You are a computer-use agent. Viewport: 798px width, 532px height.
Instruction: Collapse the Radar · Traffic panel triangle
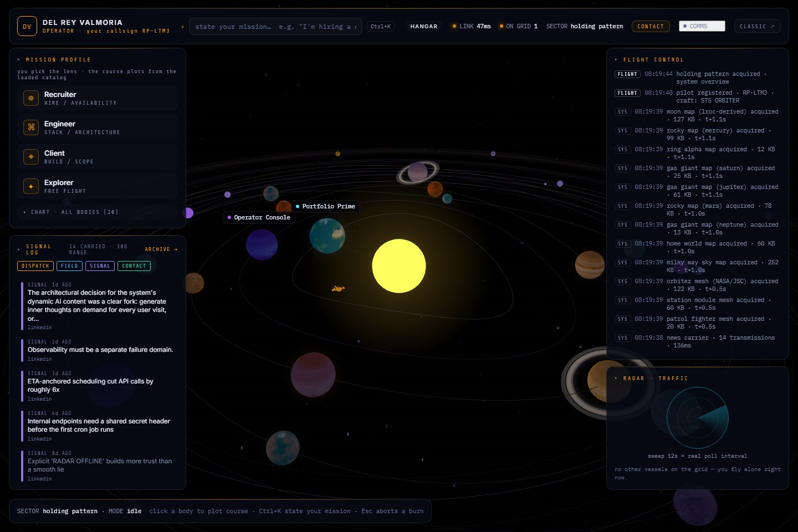click(616, 378)
